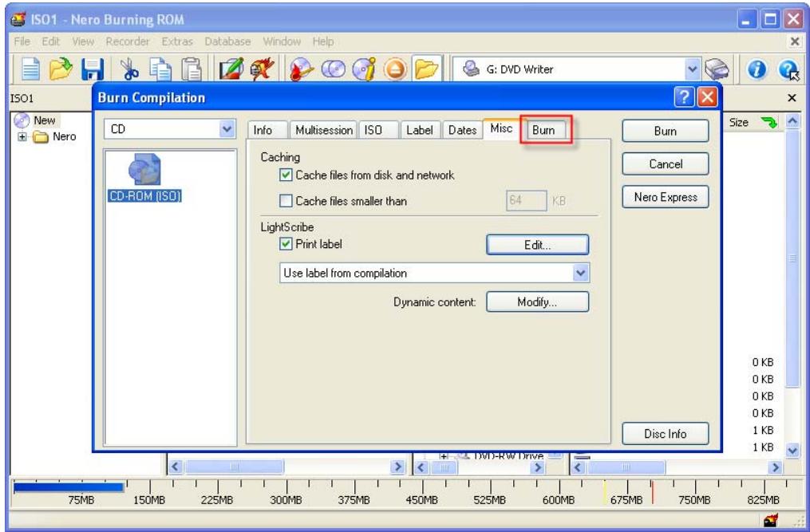Click the Burn disc flame icon
The width and height of the screenshot is (810, 532).
[x=301, y=69]
